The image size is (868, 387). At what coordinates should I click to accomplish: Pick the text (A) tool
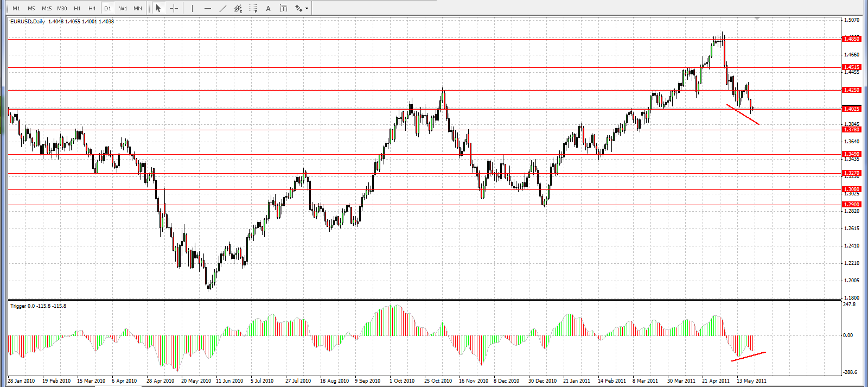pos(268,8)
